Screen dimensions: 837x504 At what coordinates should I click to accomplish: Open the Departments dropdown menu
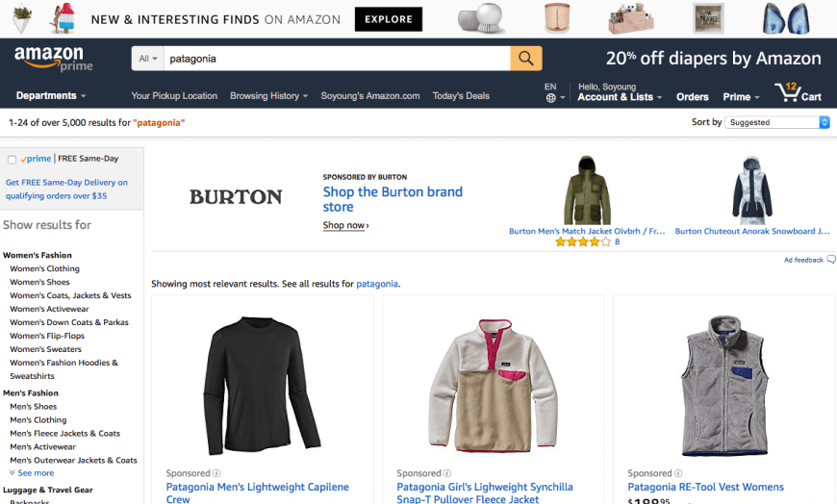coord(51,95)
